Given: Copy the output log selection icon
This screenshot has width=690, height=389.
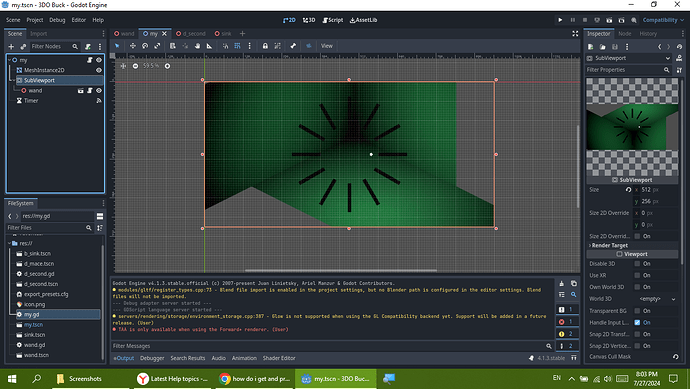Looking at the screenshot, I should (x=573, y=283).
